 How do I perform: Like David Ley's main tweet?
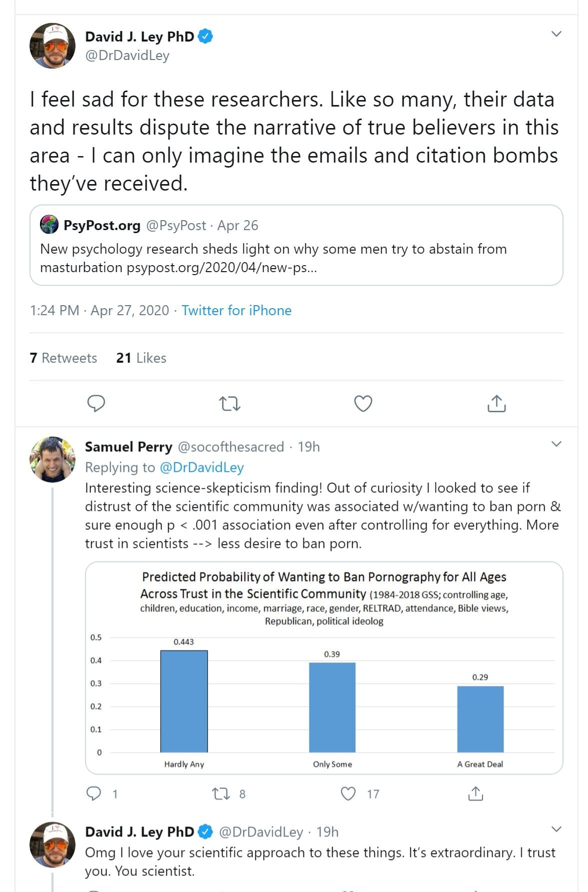point(363,403)
